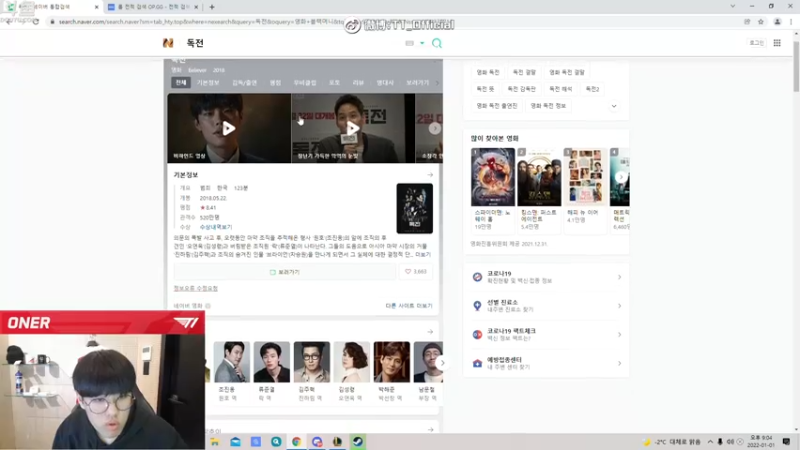Switch to the 감독/출연 tab
The width and height of the screenshot is (800, 450).
coord(244,83)
